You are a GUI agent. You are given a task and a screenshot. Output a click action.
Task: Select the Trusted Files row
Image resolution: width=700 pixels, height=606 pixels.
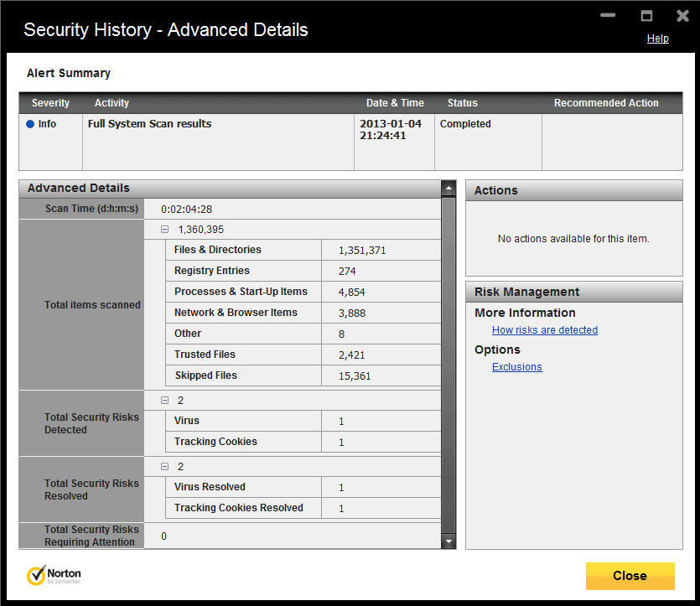click(x=303, y=355)
